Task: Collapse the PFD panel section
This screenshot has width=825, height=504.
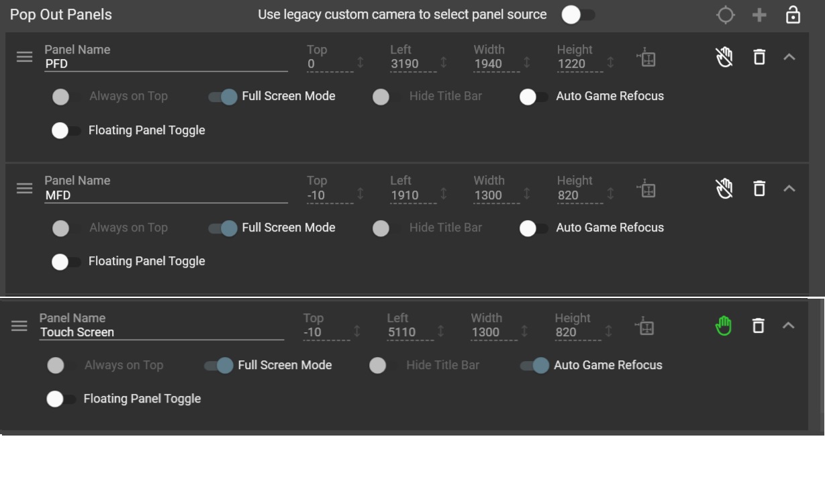Action: point(789,58)
